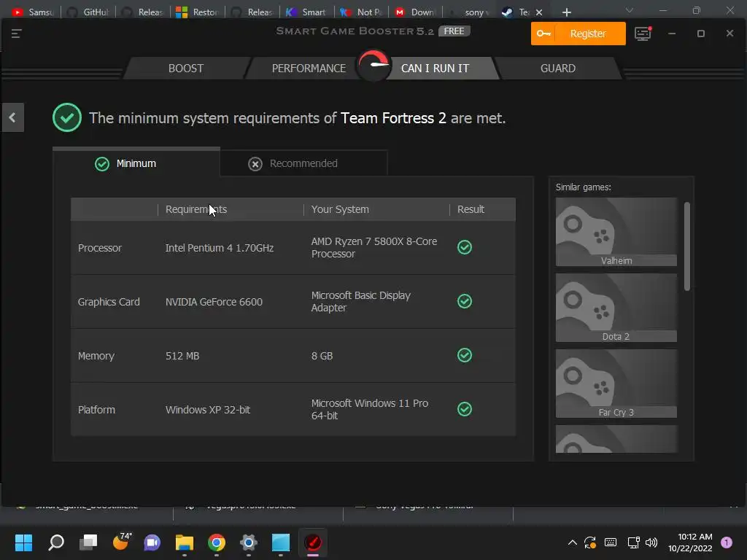Open the browser tab search dropdown chevron

pyautogui.click(x=630, y=10)
